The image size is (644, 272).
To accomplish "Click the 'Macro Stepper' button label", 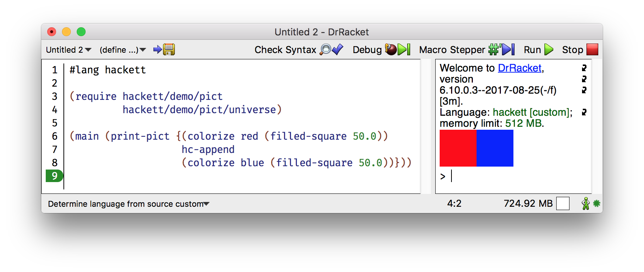I will 452,50.
